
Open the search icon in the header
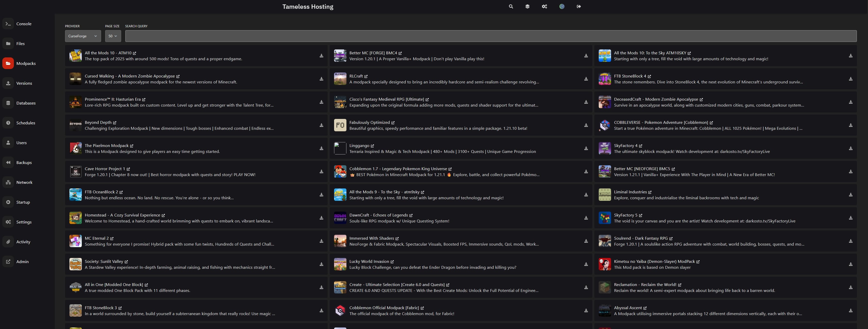click(511, 6)
